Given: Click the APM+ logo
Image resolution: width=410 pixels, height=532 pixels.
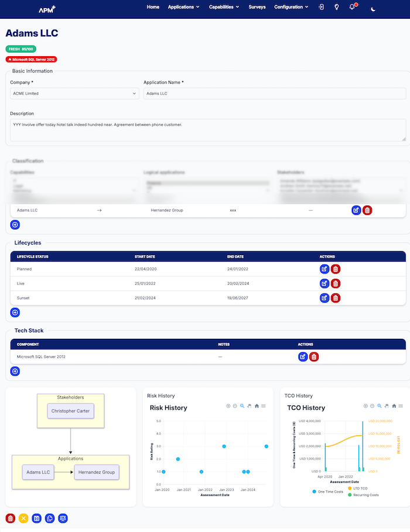Looking at the screenshot, I should [47, 9].
